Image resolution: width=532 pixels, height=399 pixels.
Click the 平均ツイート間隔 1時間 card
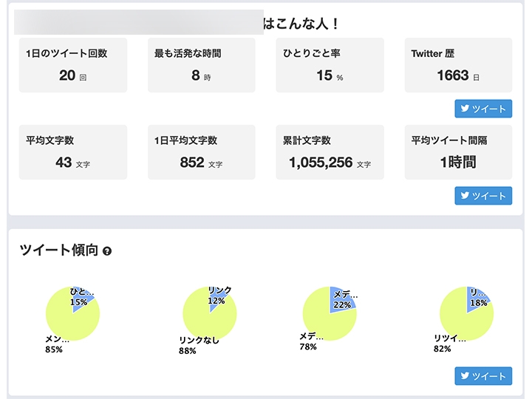[x=458, y=152]
